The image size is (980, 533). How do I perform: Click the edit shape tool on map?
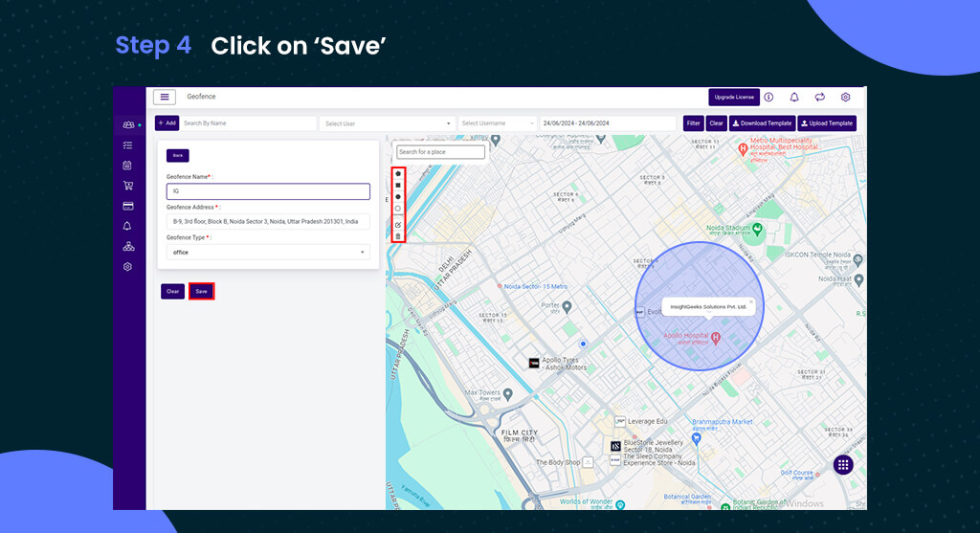click(398, 224)
